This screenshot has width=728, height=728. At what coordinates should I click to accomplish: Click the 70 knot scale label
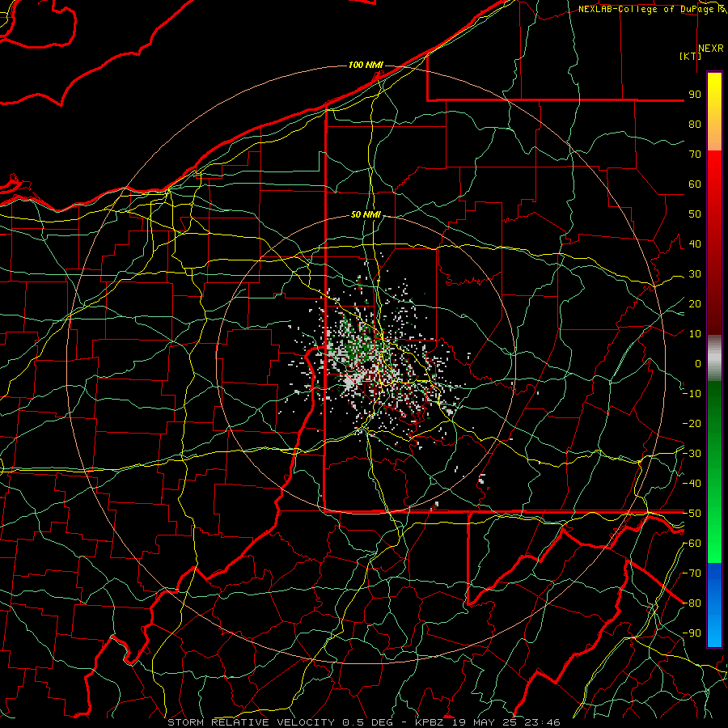(x=695, y=154)
